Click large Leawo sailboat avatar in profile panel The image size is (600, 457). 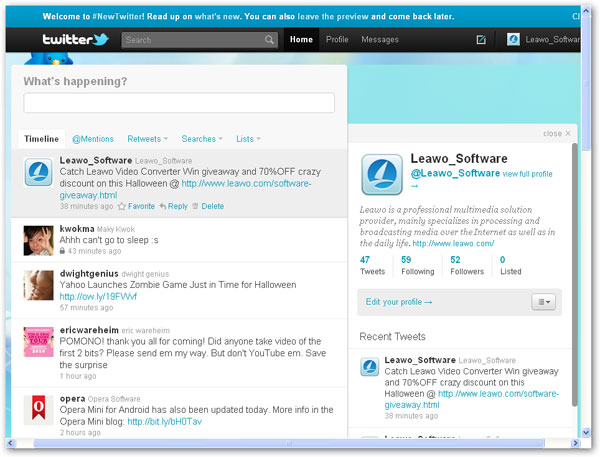(382, 175)
